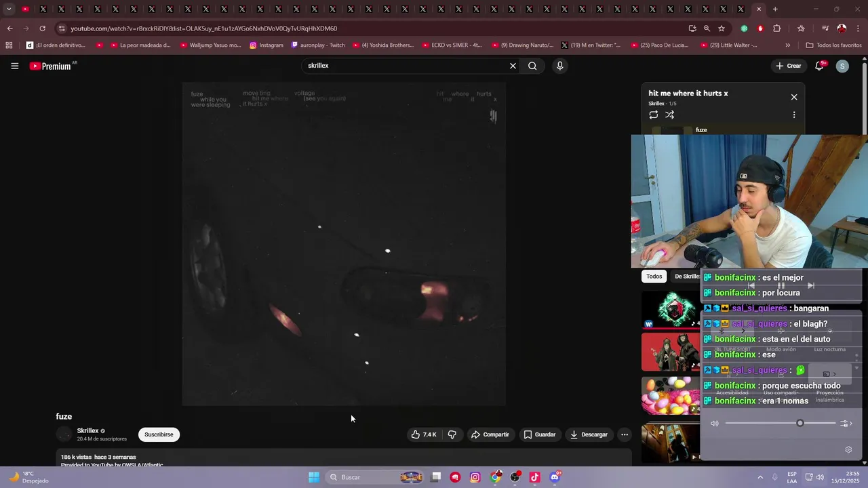Toggle playlist loop

[x=654, y=115]
